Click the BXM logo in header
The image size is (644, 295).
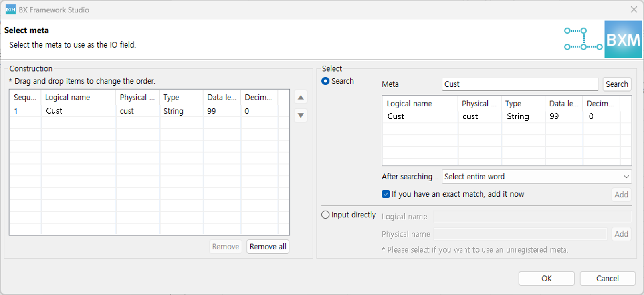coord(623,40)
